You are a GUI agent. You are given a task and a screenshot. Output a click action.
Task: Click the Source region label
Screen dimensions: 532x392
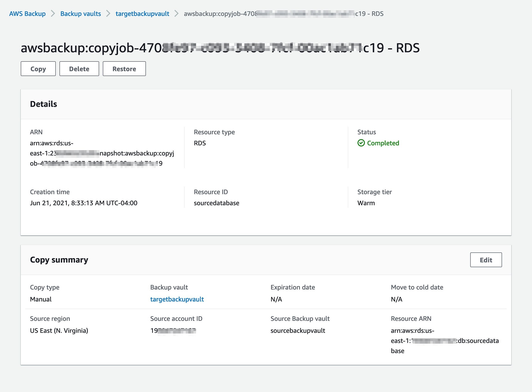coord(50,319)
